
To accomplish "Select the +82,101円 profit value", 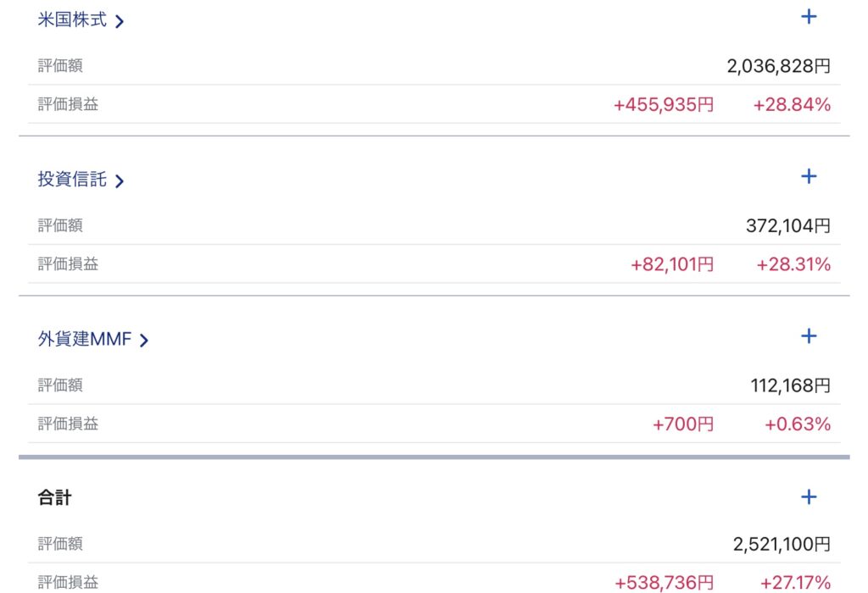I will [x=671, y=264].
